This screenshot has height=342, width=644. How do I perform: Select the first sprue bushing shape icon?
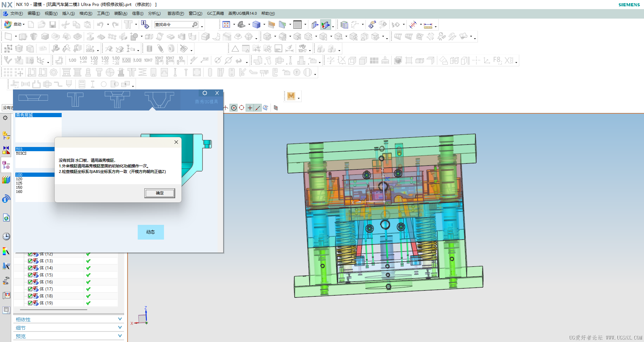click(33, 98)
